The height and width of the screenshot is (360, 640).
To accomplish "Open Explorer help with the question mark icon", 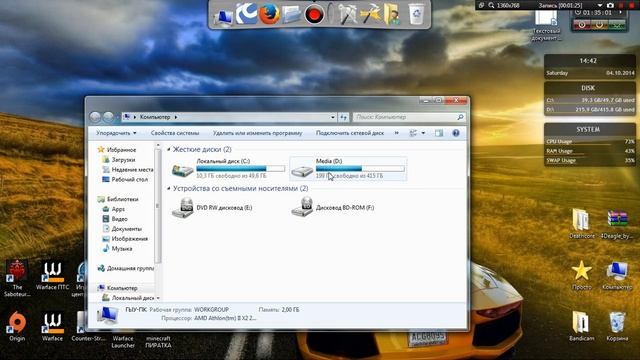I will point(456,133).
